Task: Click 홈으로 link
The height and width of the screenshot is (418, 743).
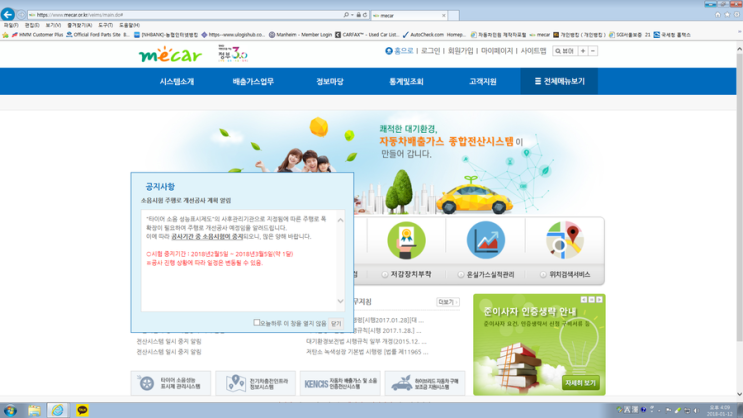Action: [x=399, y=51]
